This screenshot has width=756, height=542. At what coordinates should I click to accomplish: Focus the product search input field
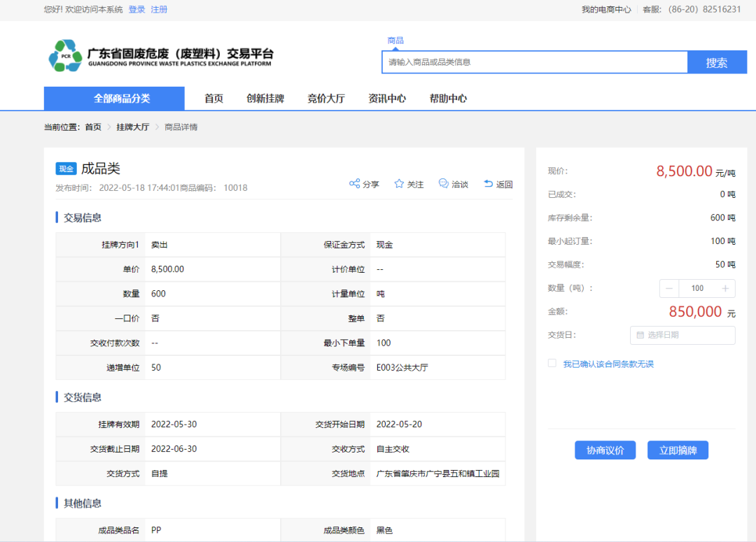[535, 62]
